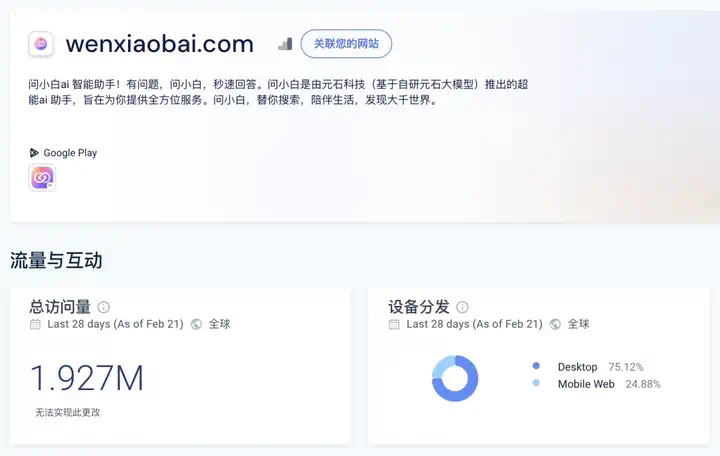720x456 pixels.
Task: Click Last 28 days text in 总访问量 card
Action: [x=115, y=324]
